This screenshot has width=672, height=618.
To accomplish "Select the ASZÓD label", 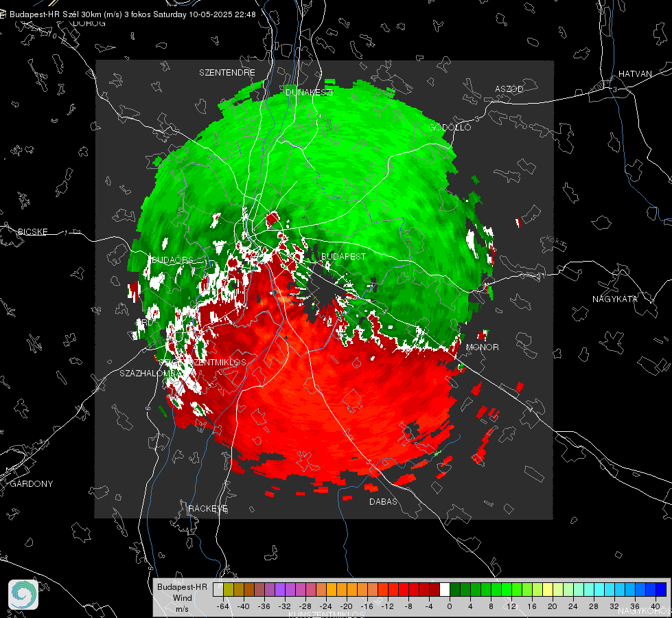I will pyautogui.click(x=509, y=89).
